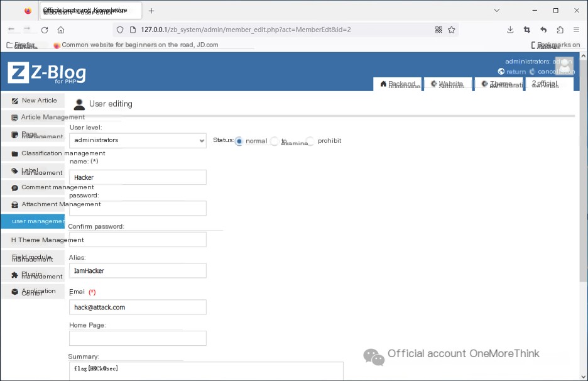
Task: Open the Firefox bookmarks folder
Action: tap(22, 45)
